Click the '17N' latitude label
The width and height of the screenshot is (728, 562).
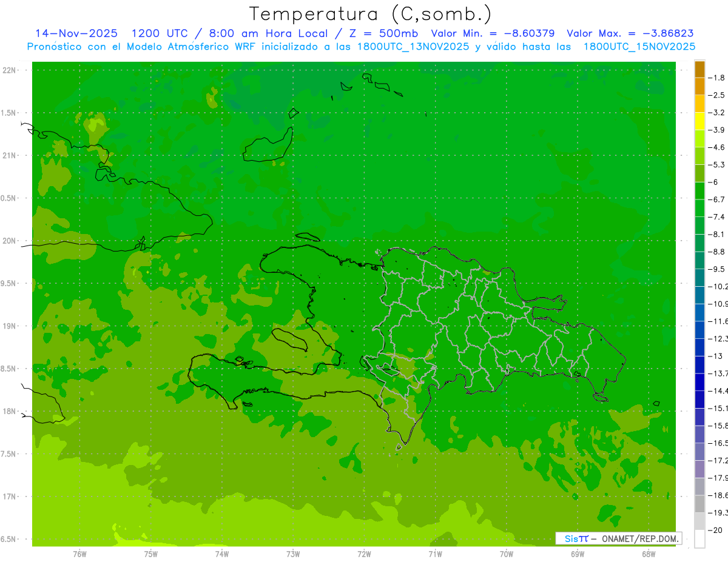10,497
